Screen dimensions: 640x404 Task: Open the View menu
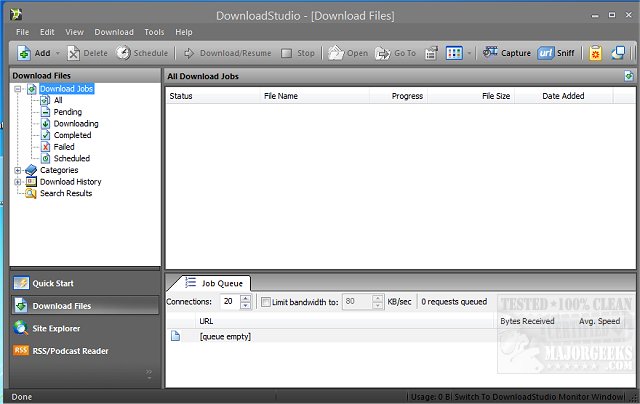74,32
